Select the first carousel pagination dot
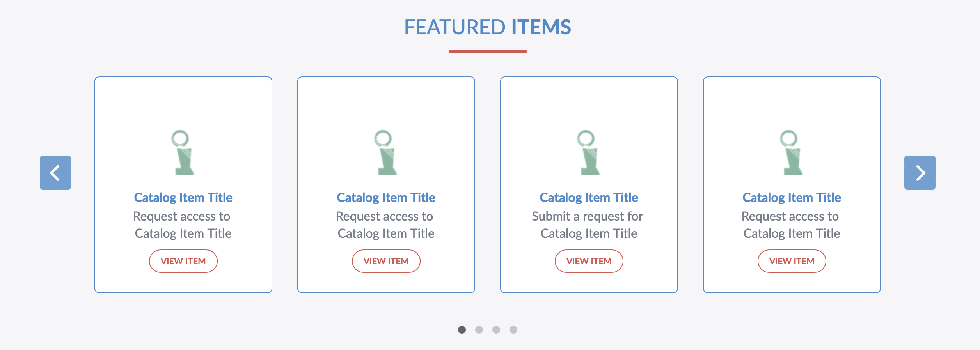Screen dimensions: 980x350 click(462, 329)
